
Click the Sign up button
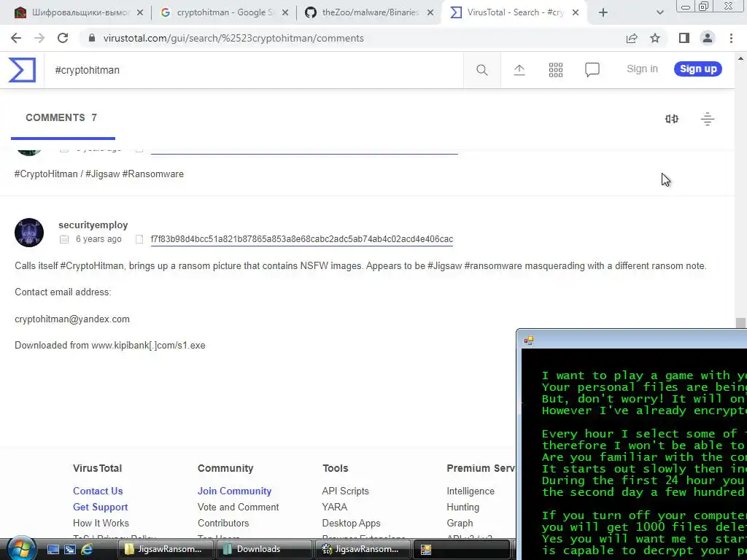698,69
